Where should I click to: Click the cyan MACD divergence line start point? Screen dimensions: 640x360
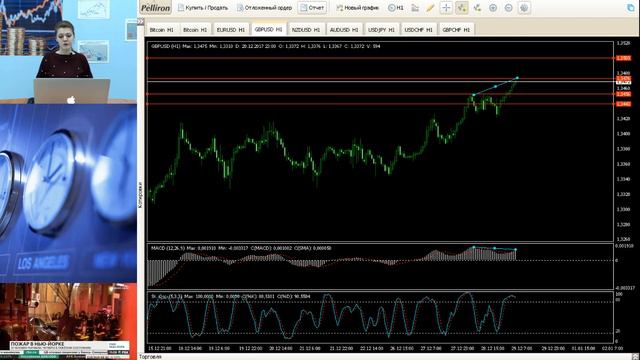(x=473, y=247)
